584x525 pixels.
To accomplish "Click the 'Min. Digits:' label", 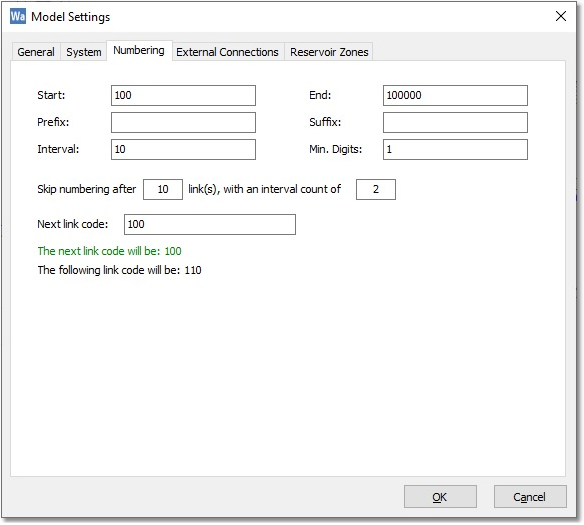I will point(336,149).
